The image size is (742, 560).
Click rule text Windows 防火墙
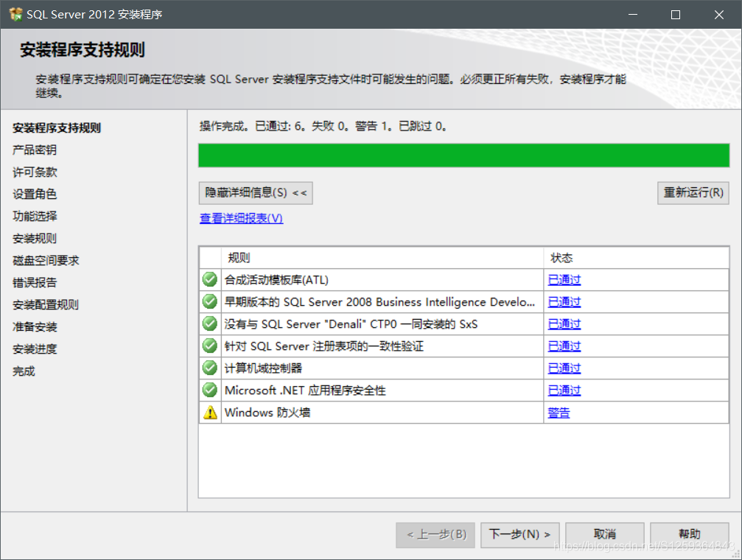pyautogui.click(x=267, y=413)
